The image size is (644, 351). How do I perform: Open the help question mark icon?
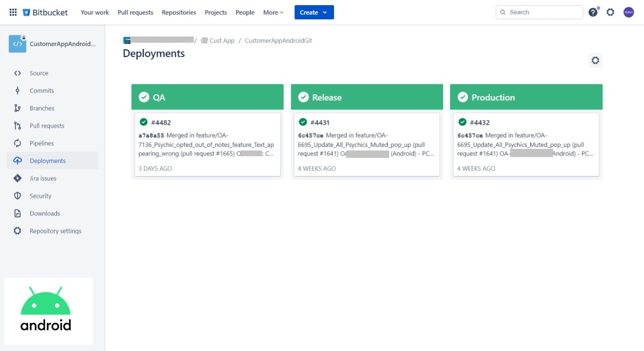593,12
